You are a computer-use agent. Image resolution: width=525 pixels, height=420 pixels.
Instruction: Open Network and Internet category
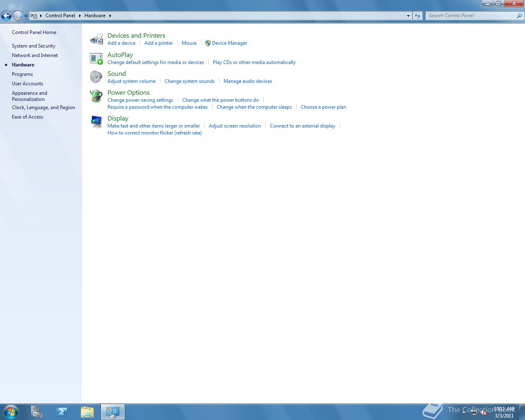point(35,55)
